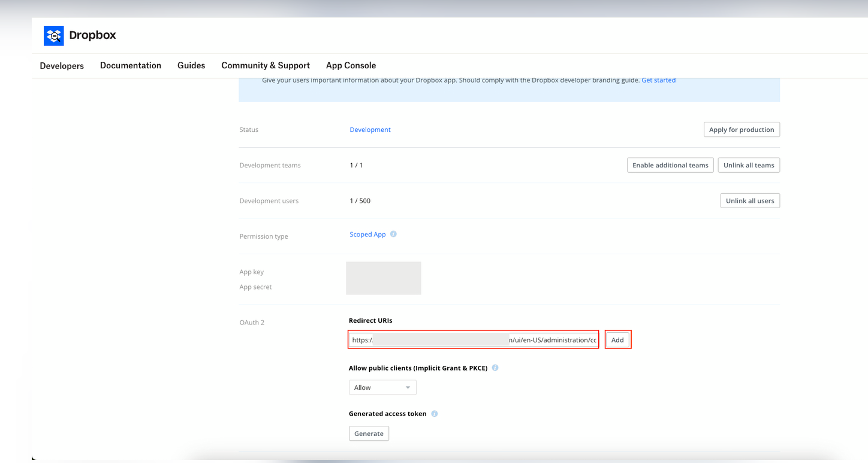Go to the Documentation section
Image resolution: width=868 pixels, height=463 pixels.
(131, 66)
